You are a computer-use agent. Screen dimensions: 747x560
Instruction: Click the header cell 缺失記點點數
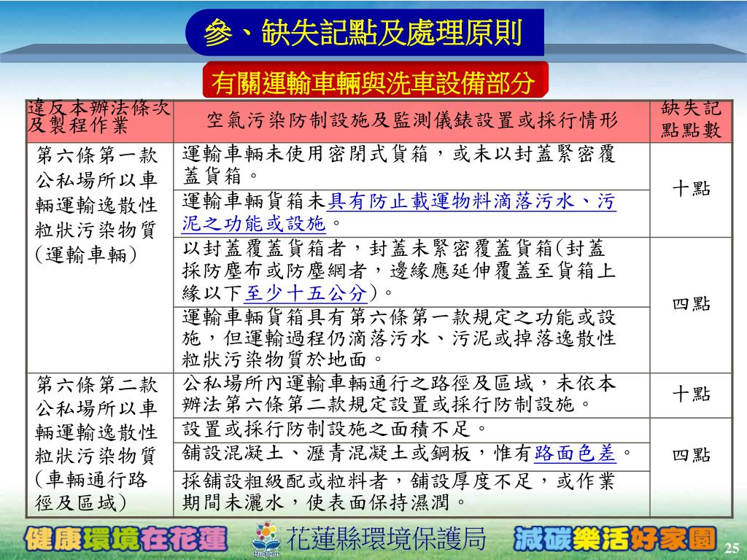(x=691, y=121)
